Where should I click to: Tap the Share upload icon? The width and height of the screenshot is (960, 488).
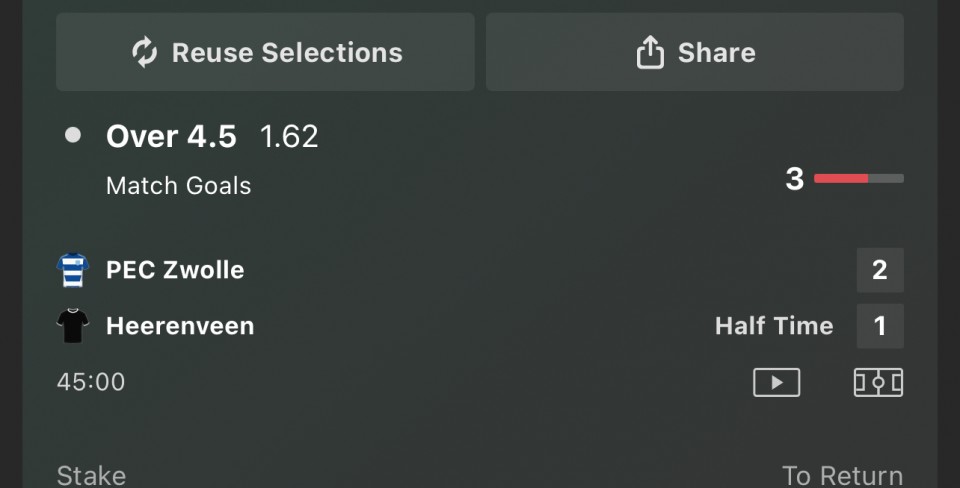pyautogui.click(x=650, y=53)
